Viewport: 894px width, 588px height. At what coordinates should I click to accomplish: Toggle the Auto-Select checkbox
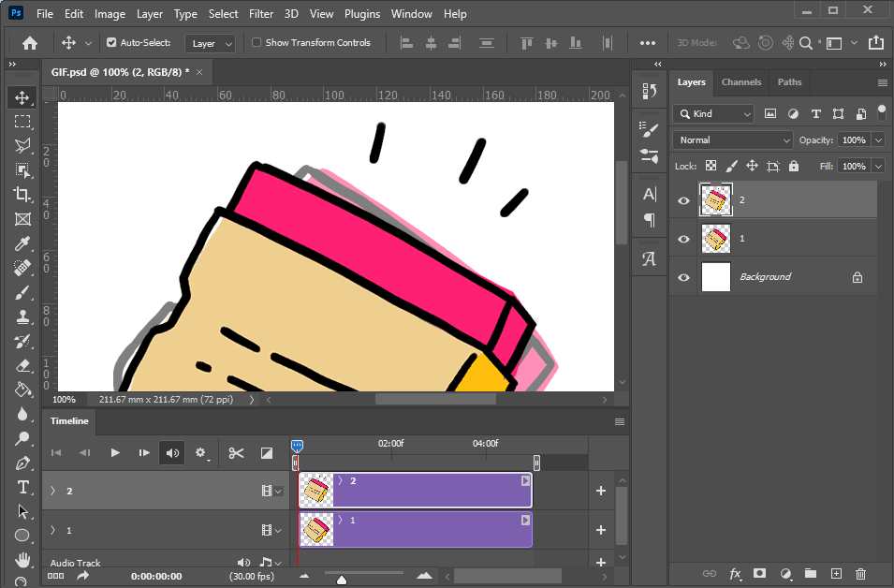point(112,43)
